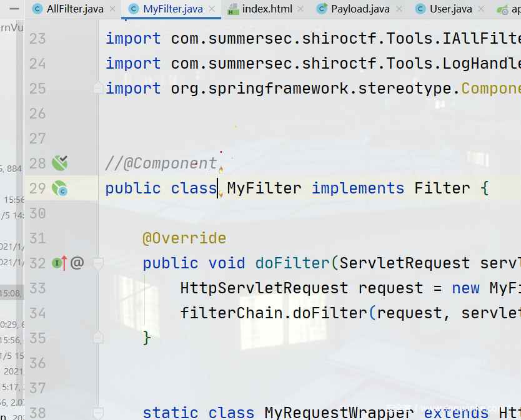The image size is (521, 420).
Task: Open the index.html editor tab
Action: (267, 9)
